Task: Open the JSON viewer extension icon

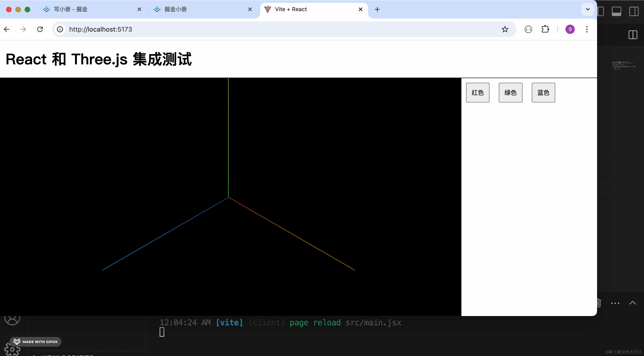Action: (528, 29)
